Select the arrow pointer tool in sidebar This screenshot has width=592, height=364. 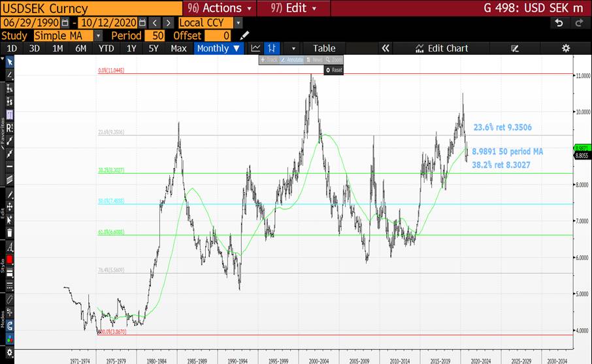[x=10, y=61]
